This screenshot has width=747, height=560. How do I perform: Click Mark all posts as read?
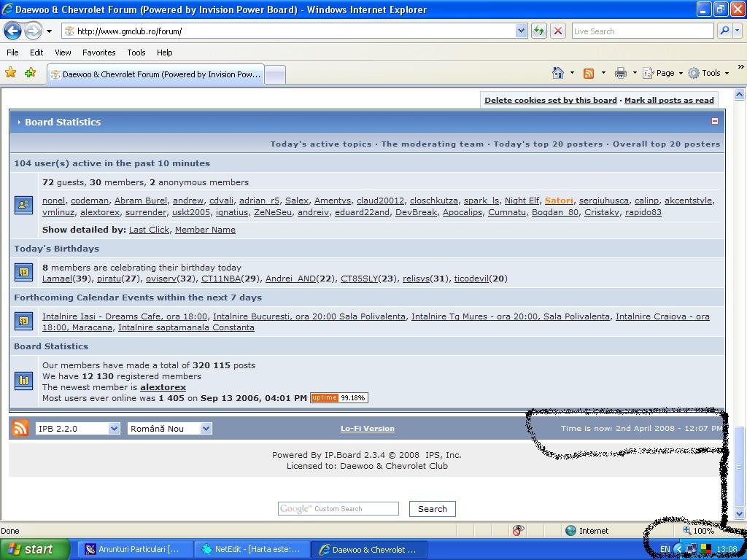click(x=669, y=100)
